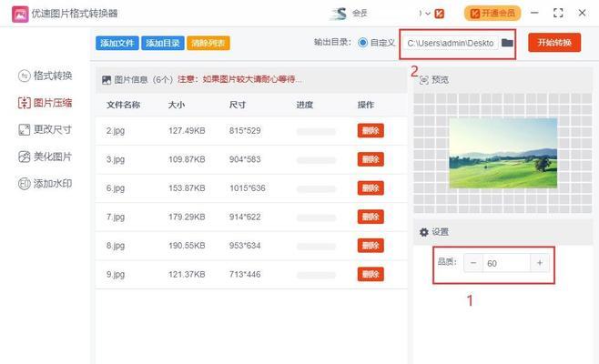Increase quality with plus button
This screenshot has width=599, height=364.
[x=540, y=263]
